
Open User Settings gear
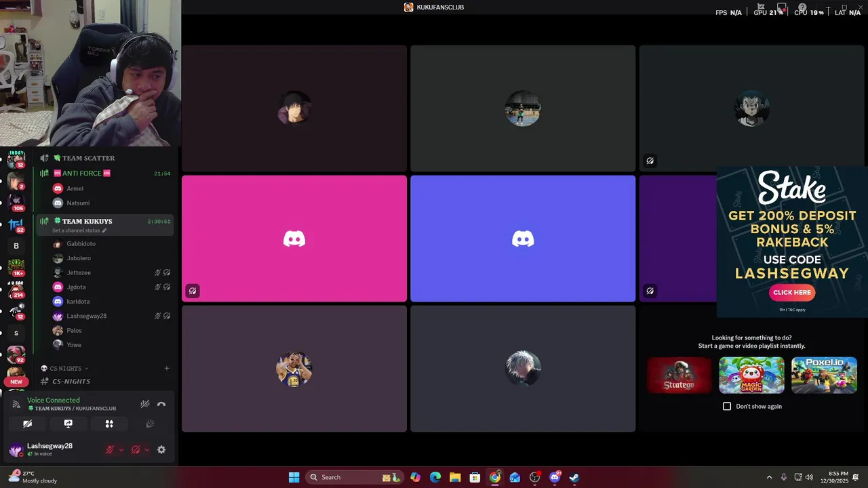(161, 449)
